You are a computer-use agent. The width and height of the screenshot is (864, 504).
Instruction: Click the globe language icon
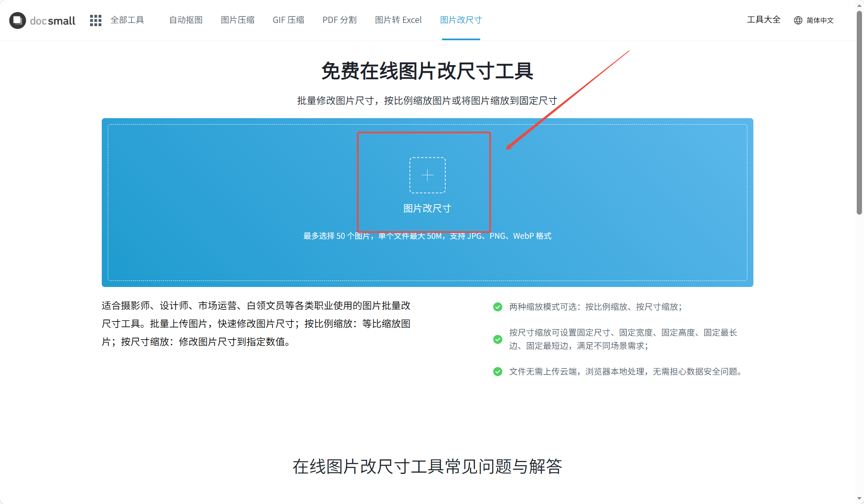point(798,20)
